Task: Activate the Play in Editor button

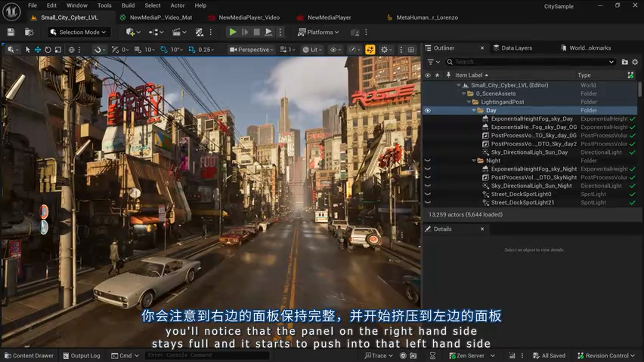Action: coord(232,32)
